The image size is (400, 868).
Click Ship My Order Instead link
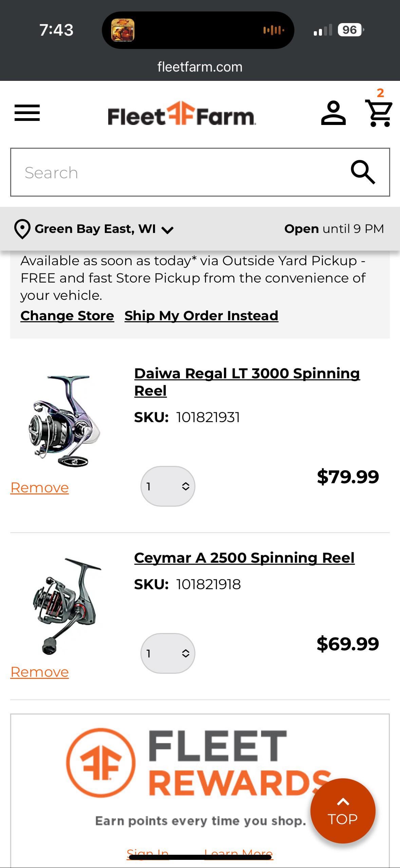pyautogui.click(x=201, y=316)
